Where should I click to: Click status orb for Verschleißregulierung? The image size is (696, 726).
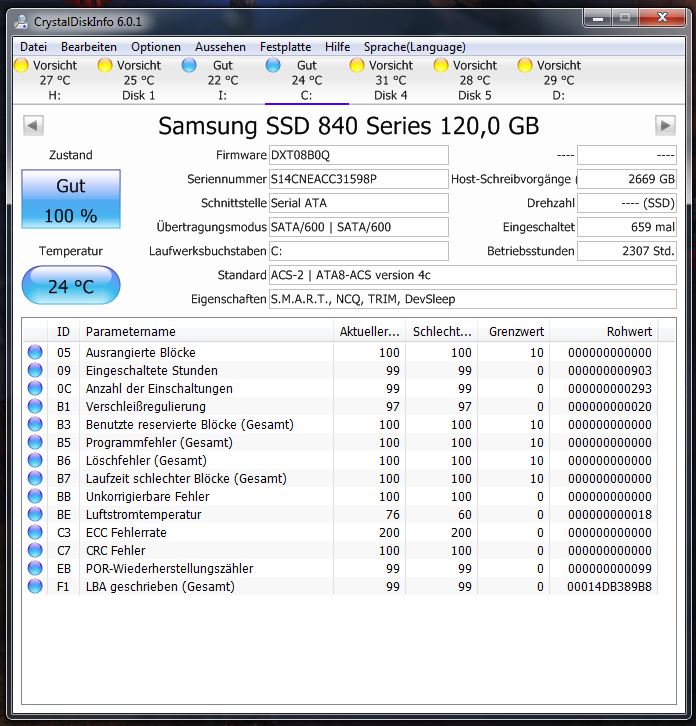[x=35, y=407]
